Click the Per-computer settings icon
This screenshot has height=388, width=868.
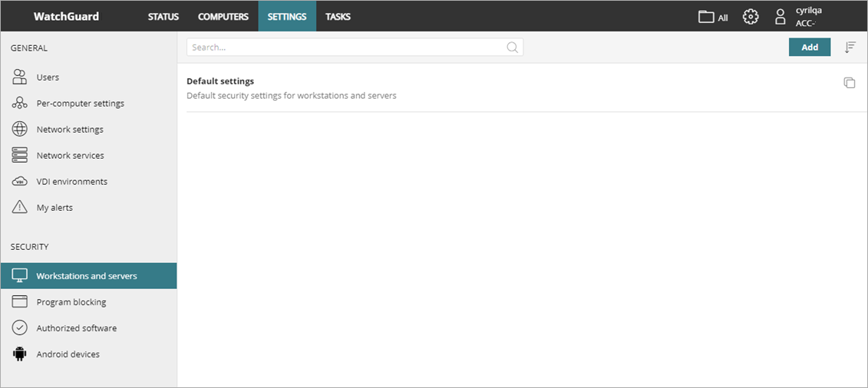pos(19,103)
